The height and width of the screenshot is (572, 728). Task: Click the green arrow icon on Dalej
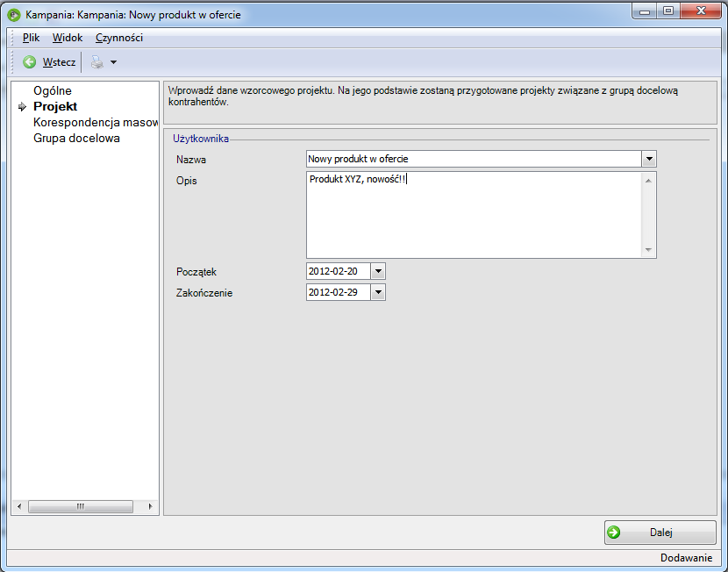point(613,532)
